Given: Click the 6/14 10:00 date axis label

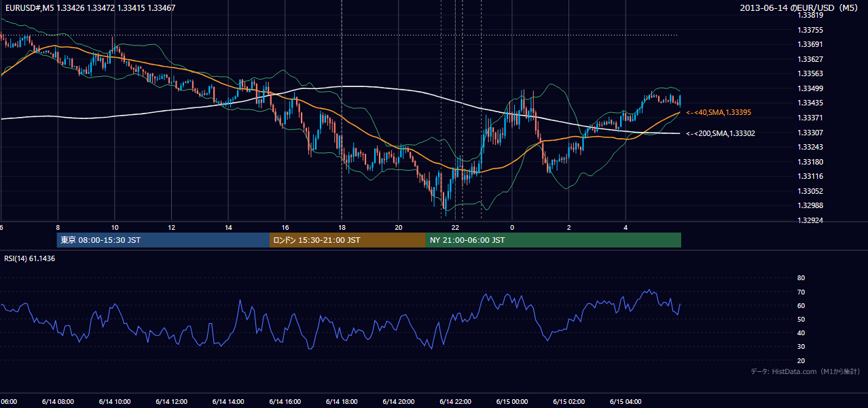Looking at the screenshot, I should (x=115, y=401).
